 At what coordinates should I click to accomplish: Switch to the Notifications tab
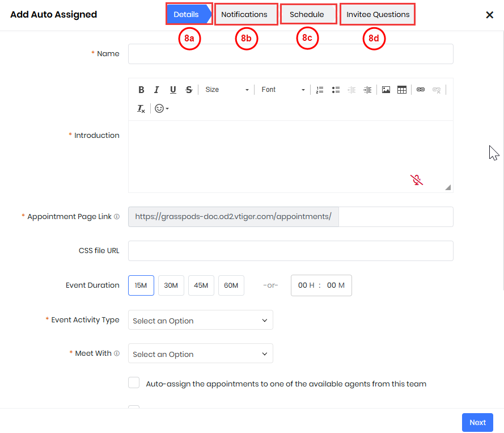click(x=244, y=15)
